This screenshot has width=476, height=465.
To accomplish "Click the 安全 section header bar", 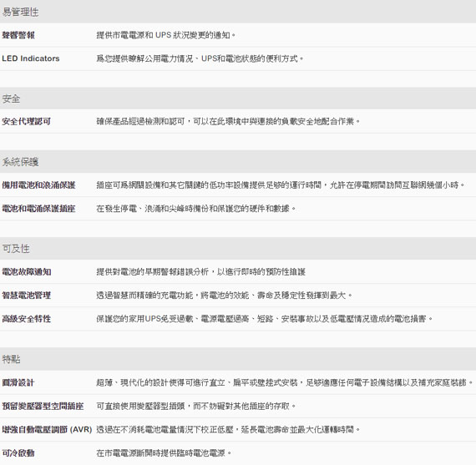I will pyautogui.click(x=238, y=99).
